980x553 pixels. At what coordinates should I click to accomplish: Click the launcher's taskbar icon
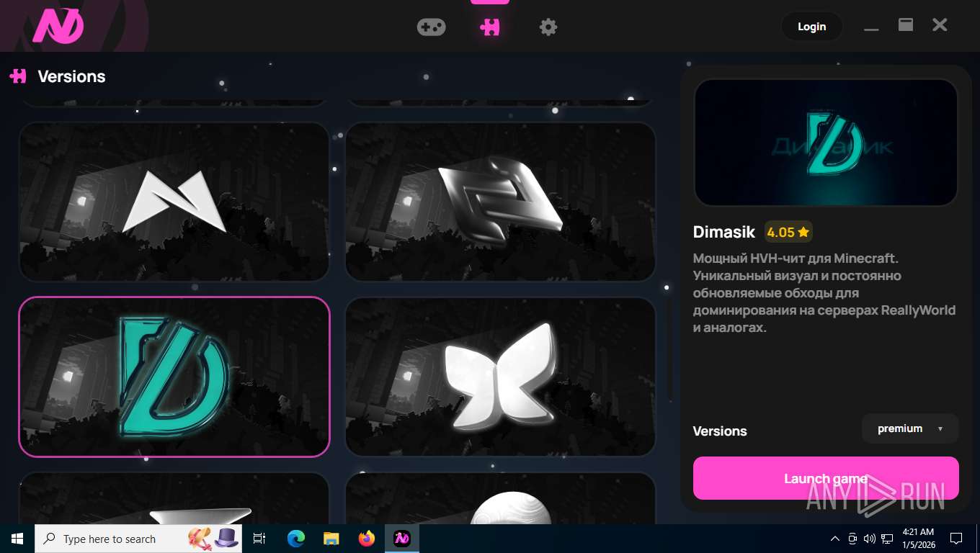(402, 539)
